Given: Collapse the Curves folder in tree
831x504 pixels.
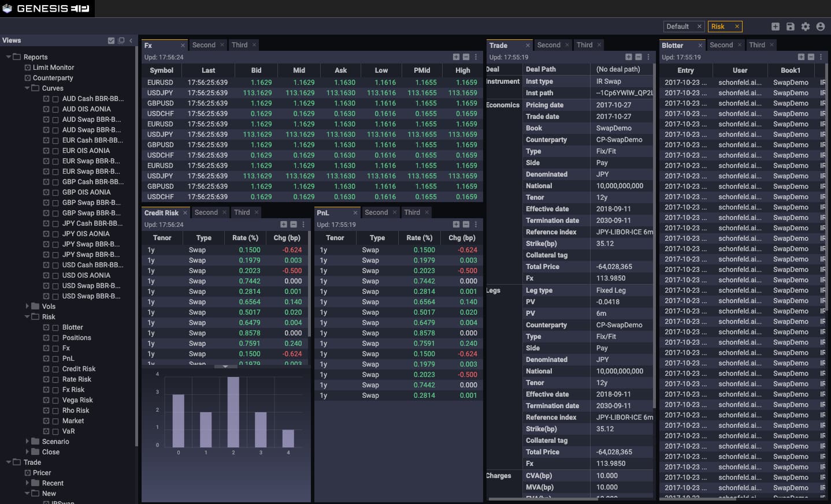Looking at the screenshot, I should coord(27,88).
